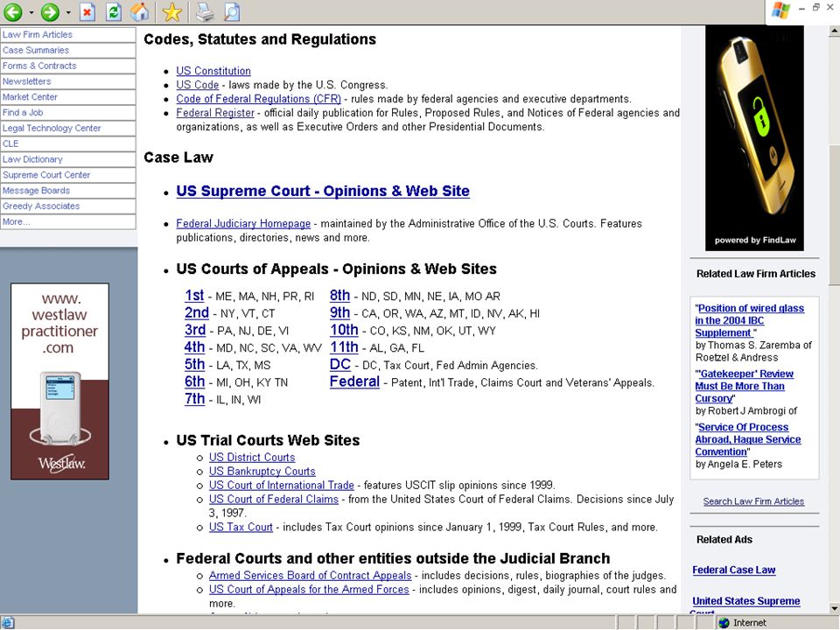Open 'Gatekeeper' Review Must Be More article

click(x=744, y=386)
